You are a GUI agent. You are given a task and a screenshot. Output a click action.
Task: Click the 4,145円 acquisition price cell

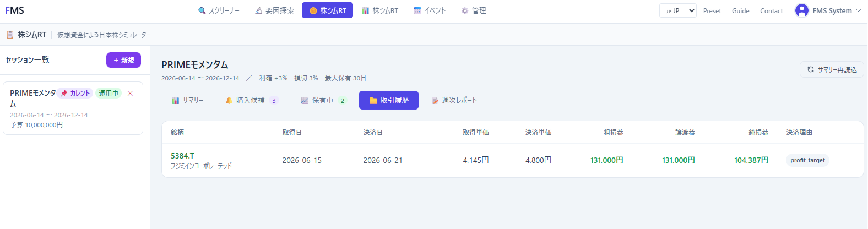(476, 160)
